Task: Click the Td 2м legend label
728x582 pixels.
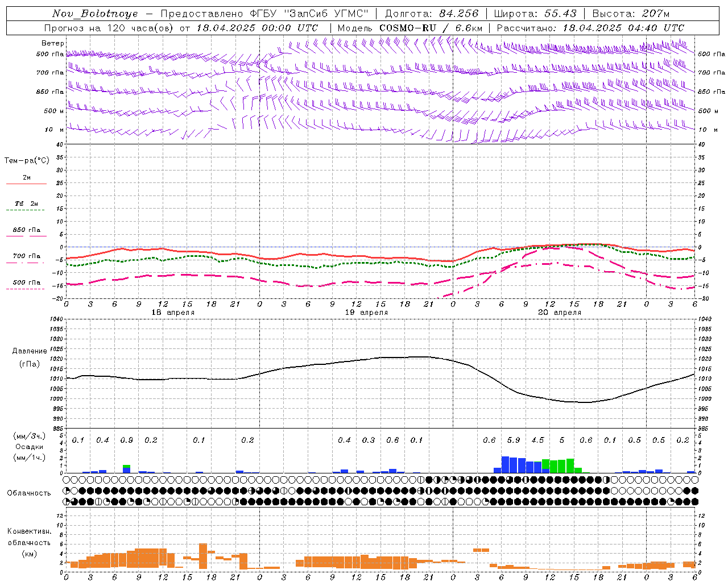Action: pos(26,203)
